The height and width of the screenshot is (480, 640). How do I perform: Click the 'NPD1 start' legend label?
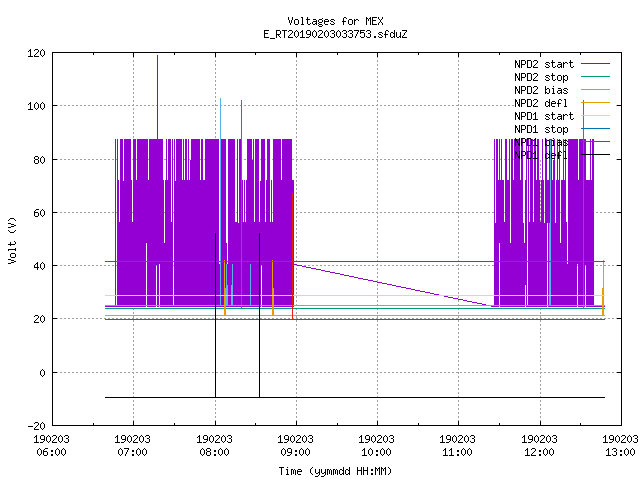(x=544, y=116)
